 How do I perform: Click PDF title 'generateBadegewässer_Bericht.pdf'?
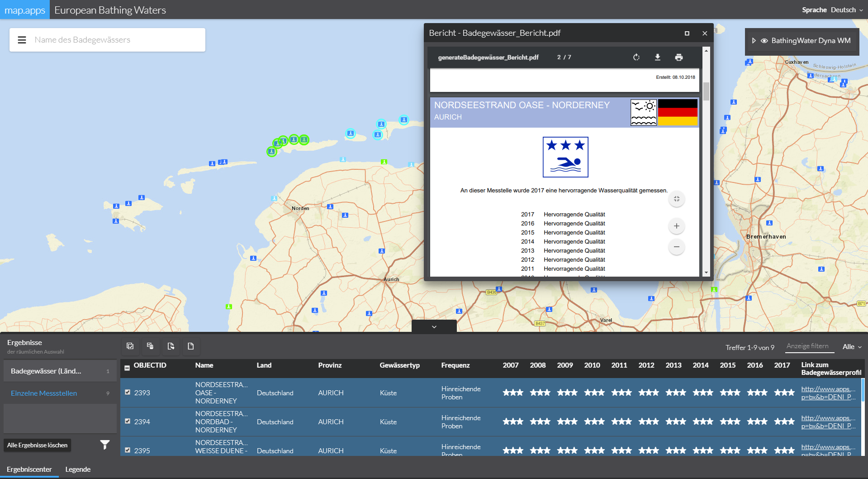pos(488,57)
